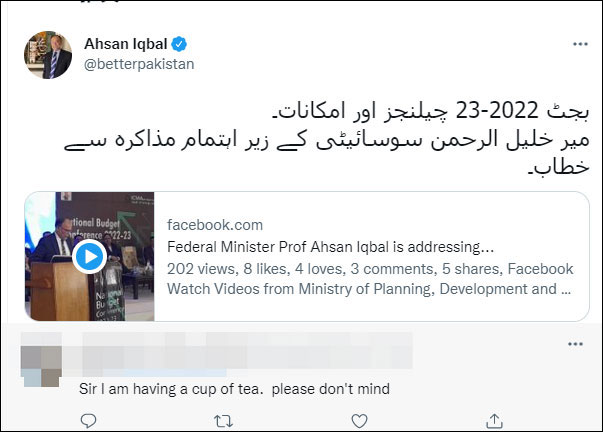603x432 pixels.
Task: Open the @betterpakistan handle
Action: point(138,64)
